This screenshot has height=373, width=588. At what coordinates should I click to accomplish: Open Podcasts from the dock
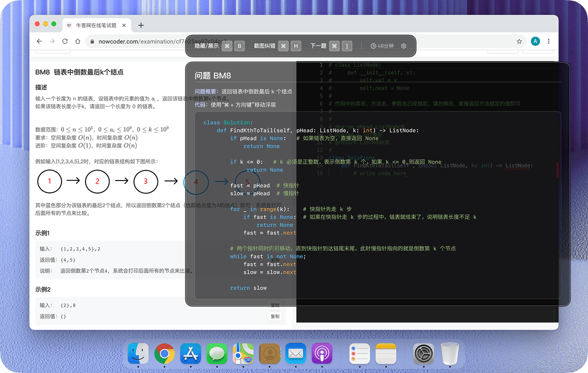click(x=322, y=354)
